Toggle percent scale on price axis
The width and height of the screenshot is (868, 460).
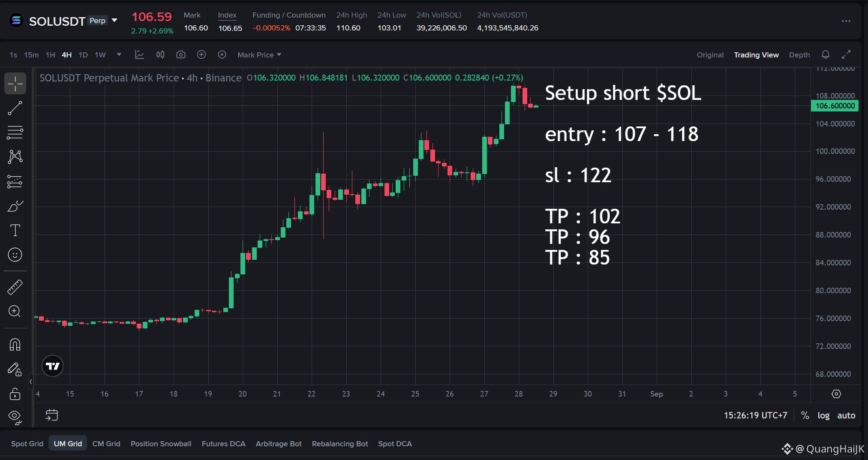pos(805,415)
